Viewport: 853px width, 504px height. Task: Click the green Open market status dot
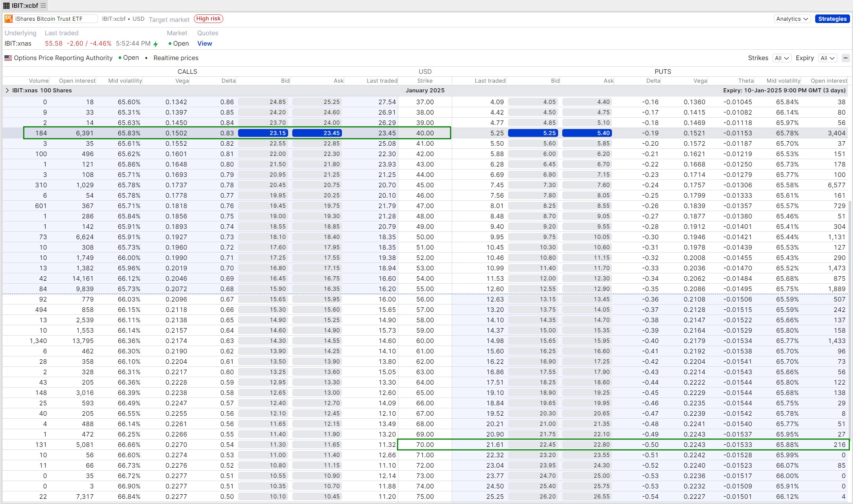[x=171, y=43]
